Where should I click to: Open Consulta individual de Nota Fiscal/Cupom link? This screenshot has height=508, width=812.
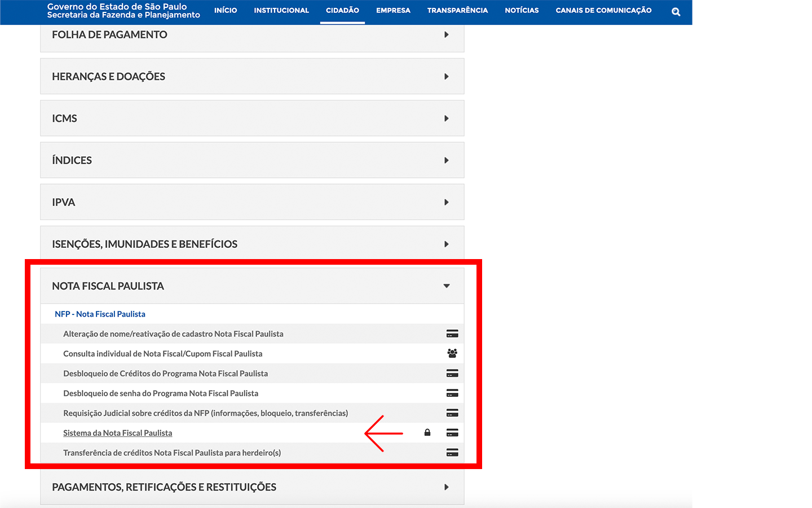tap(162, 353)
